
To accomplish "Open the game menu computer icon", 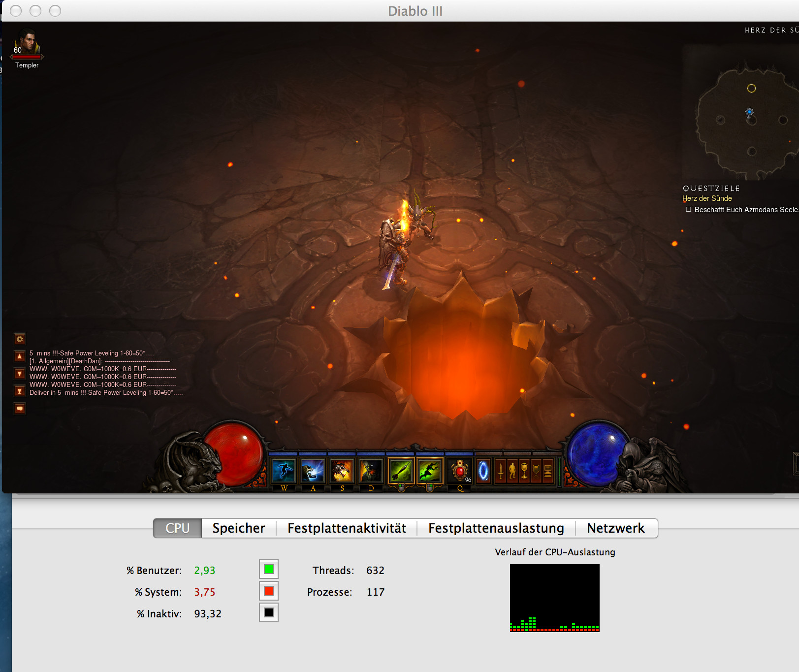I will point(548,471).
